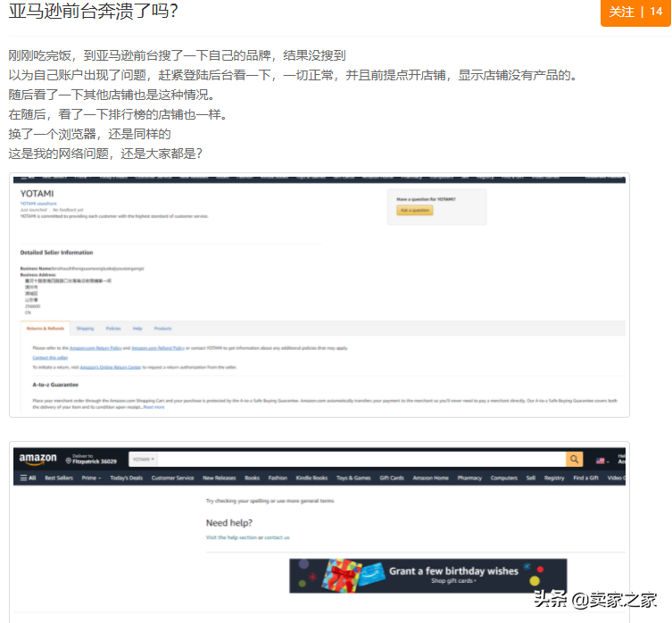
Task: Open the hamburger All menu
Action: [29, 478]
